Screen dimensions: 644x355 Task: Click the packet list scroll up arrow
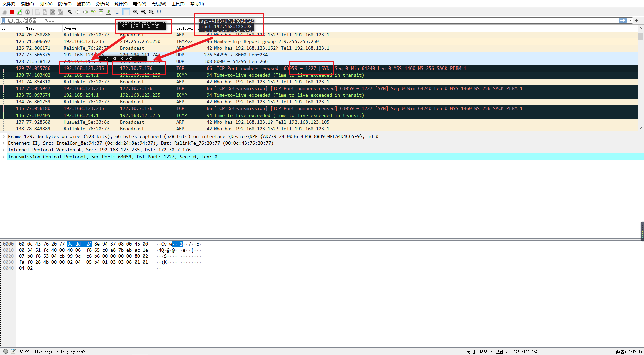[641, 28]
